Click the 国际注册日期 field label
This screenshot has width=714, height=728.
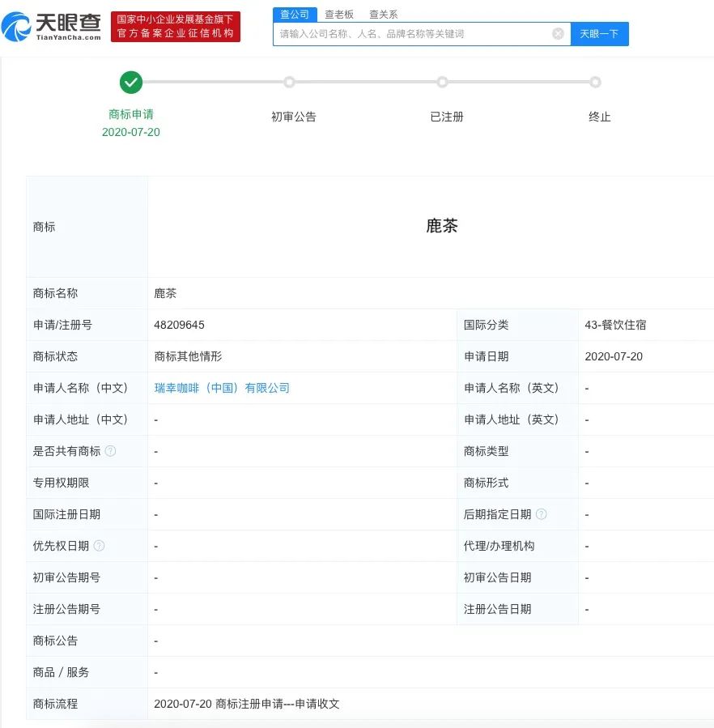coord(66,514)
